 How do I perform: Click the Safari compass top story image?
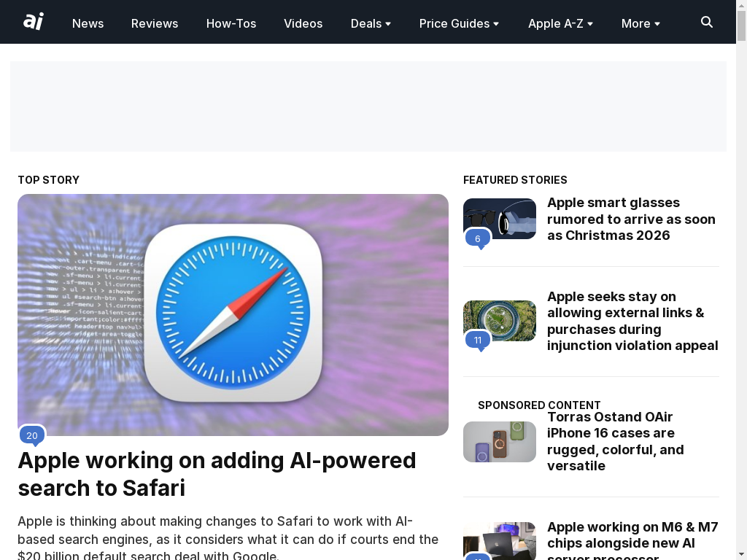pyautogui.click(x=233, y=315)
